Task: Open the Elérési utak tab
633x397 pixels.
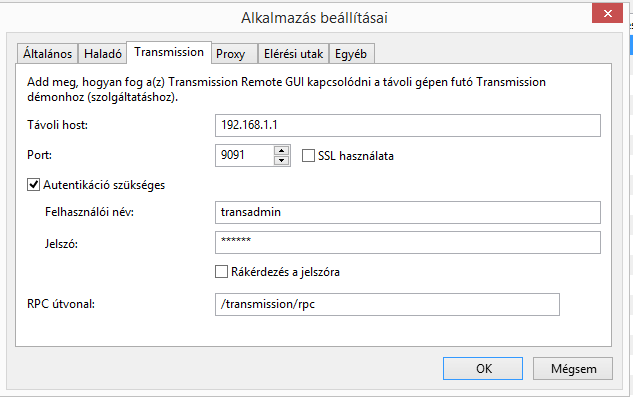Action: pyautogui.click(x=293, y=54)
